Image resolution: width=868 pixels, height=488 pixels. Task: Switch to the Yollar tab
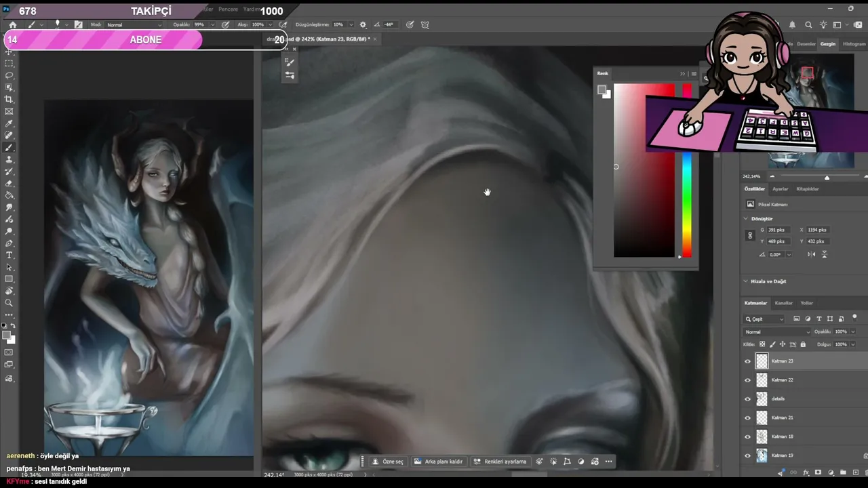(806, 303)
